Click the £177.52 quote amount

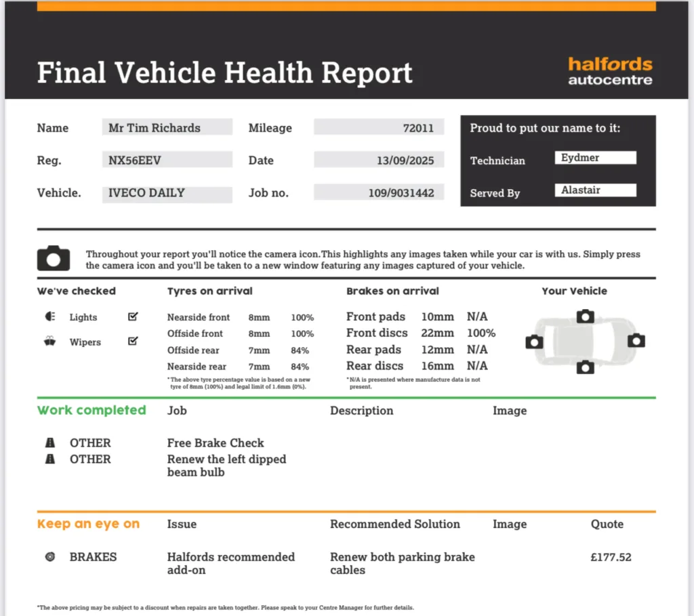click(x=611, y=557)
